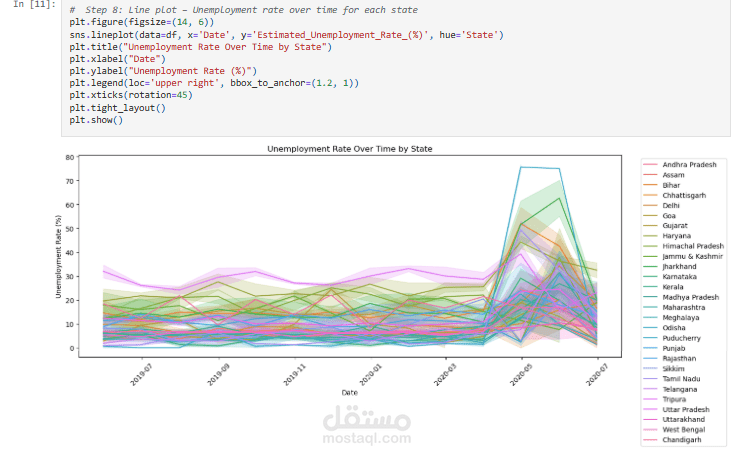Select Chhattisgarh in the chart legend

click(x=684, y=195)
